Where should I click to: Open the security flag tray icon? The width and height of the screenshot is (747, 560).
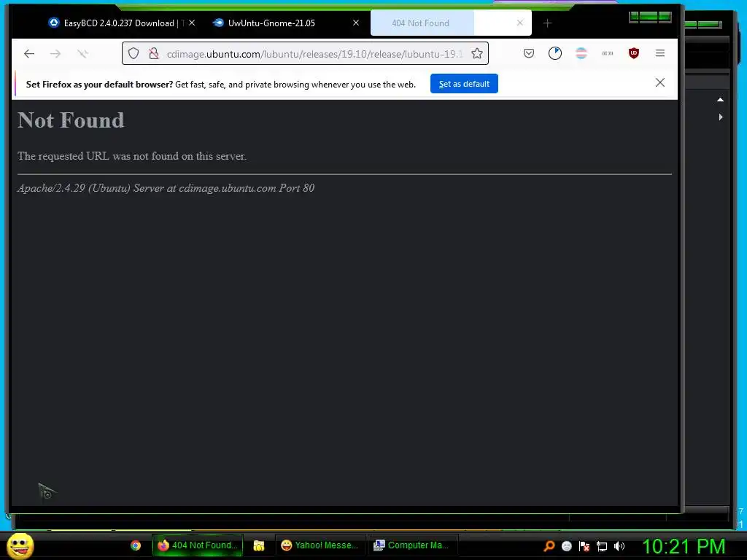(584, 546)
